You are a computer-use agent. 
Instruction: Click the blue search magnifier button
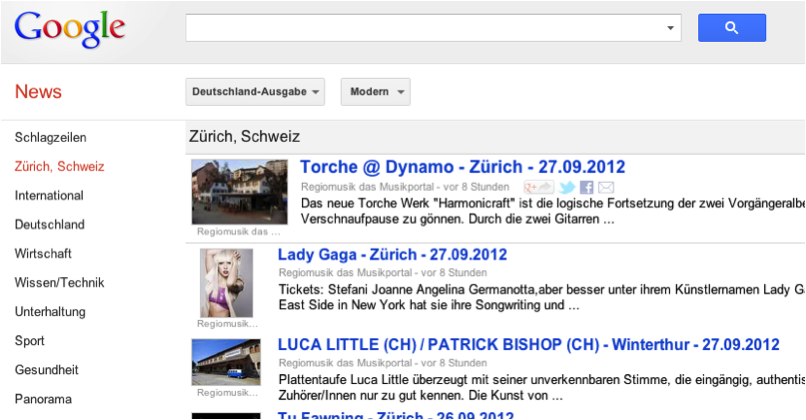point(731,28)
